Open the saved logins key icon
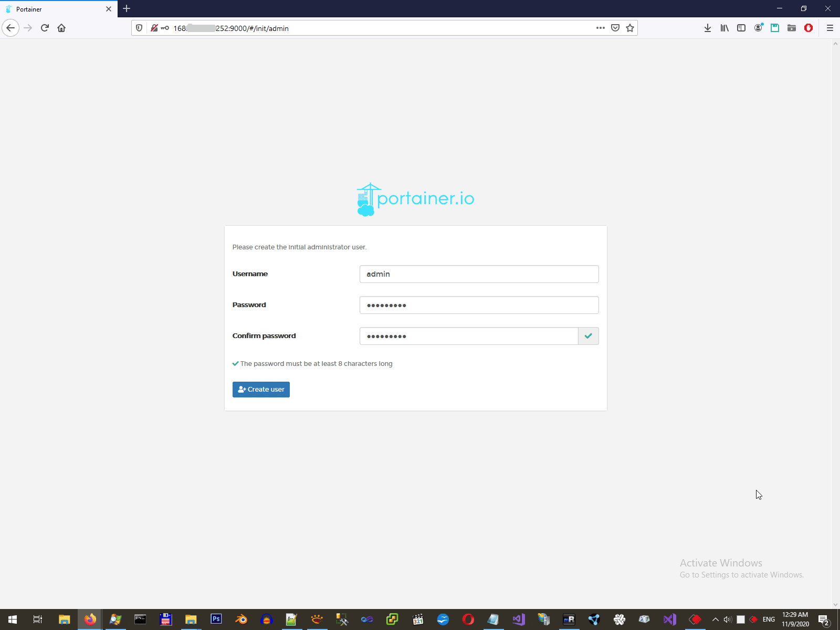 [x=165, y=28]
